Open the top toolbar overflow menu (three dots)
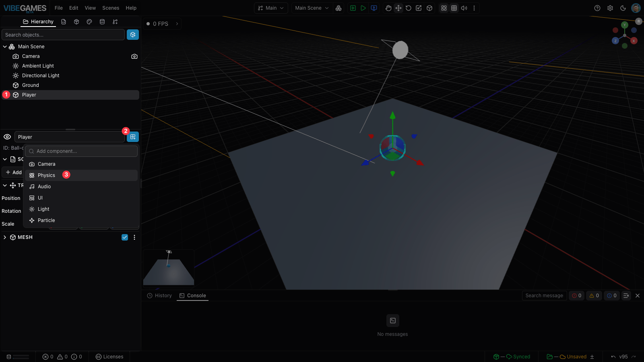644x362 pixels. [x=474, y=8]
